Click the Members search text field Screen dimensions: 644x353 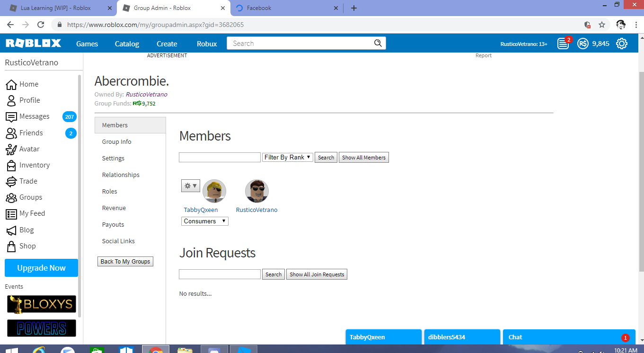coord(220,157)
